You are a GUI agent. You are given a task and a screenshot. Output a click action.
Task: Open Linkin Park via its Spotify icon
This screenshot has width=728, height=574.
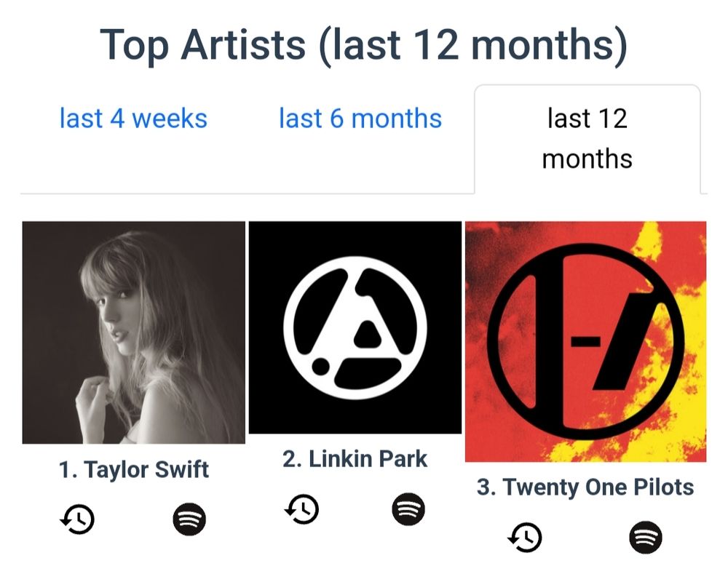(408, 508)
